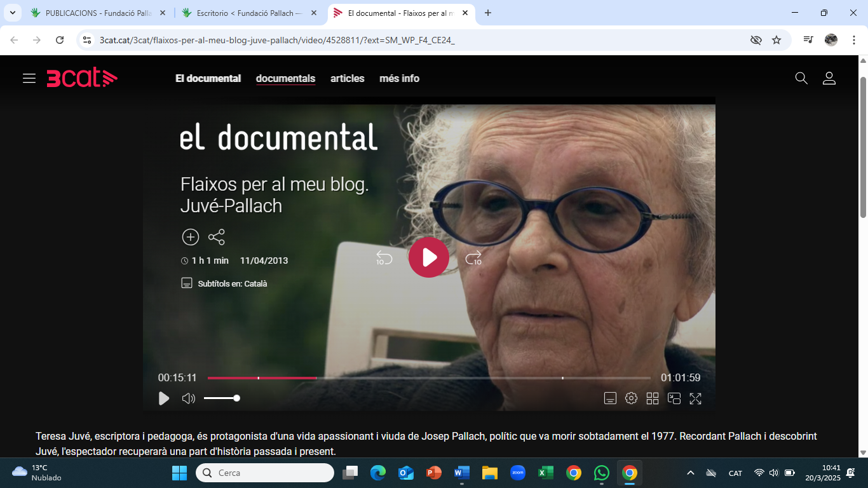Share the documentary with the share icon
The width and height of the screenshot is (868, 488).
pyautogui.click(x=217, y=237)
